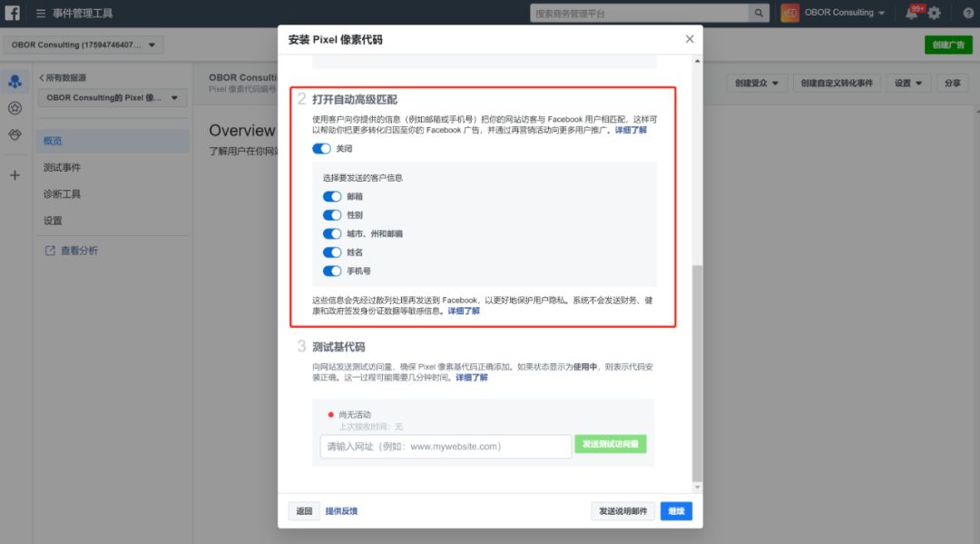Click the 发送测试访问量 button
This screenshot has width=980, height=544.
[x=611, y=444]
